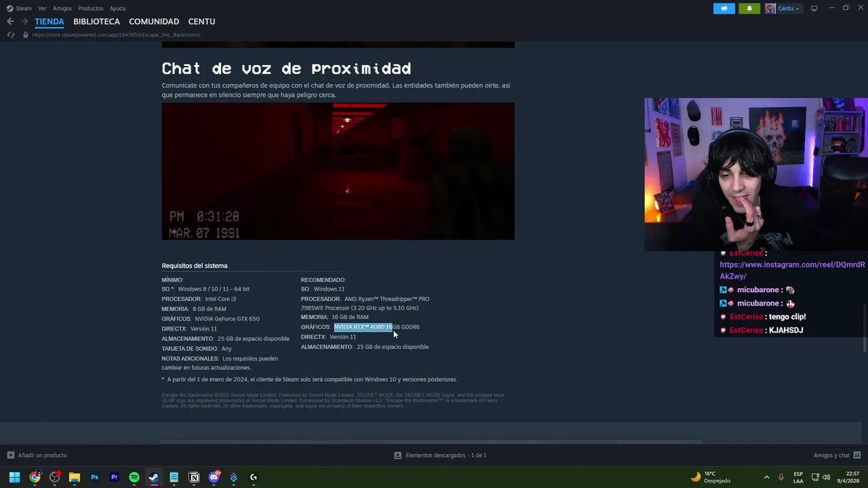This screenshot has width=868, height=488.
Task: Open the Ayuda menu
Action: click(x=117, y=8)
